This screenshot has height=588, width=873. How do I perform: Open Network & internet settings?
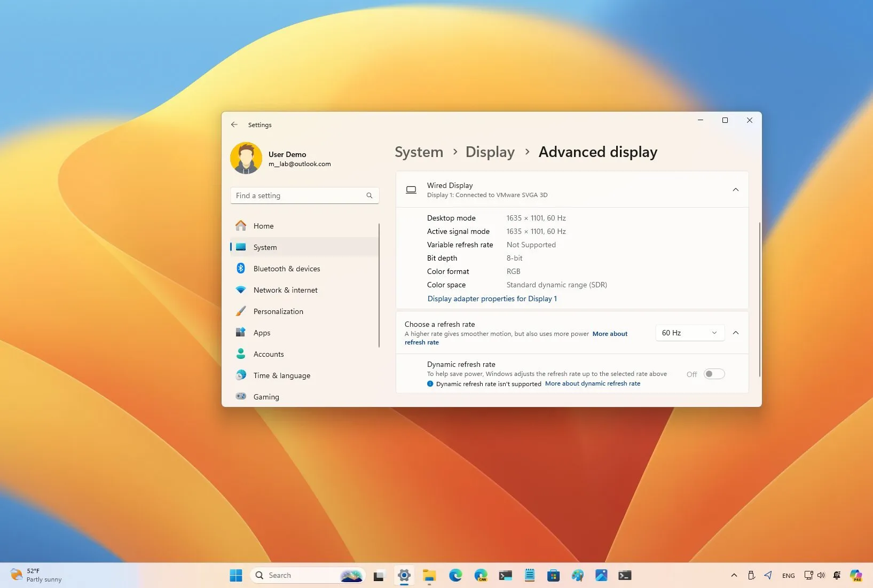click(x=285, y=290)
